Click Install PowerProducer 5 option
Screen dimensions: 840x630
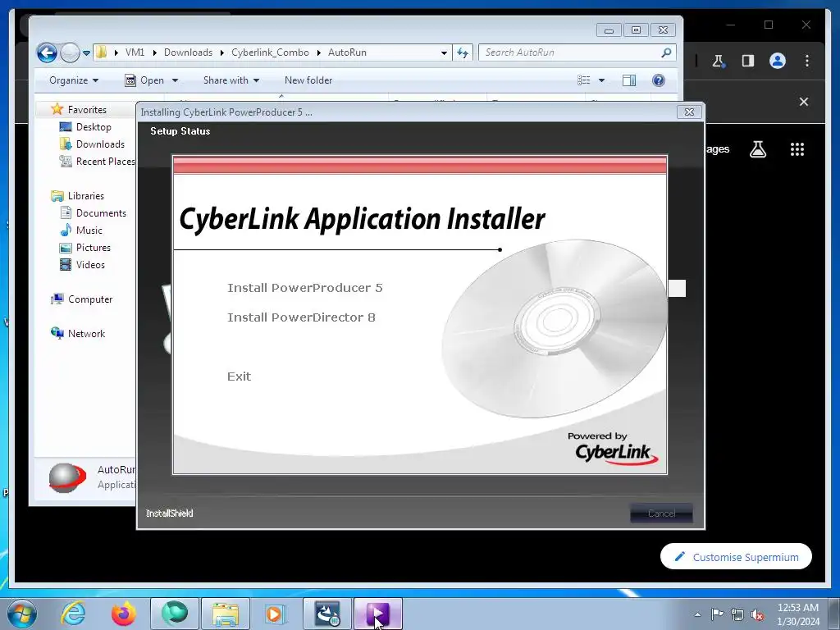305,288
